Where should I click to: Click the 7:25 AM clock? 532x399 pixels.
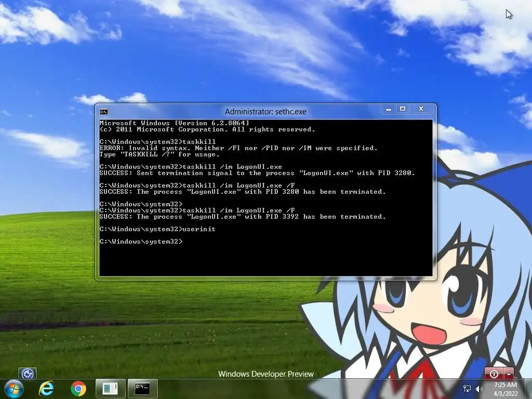click(x=505, y=385)
